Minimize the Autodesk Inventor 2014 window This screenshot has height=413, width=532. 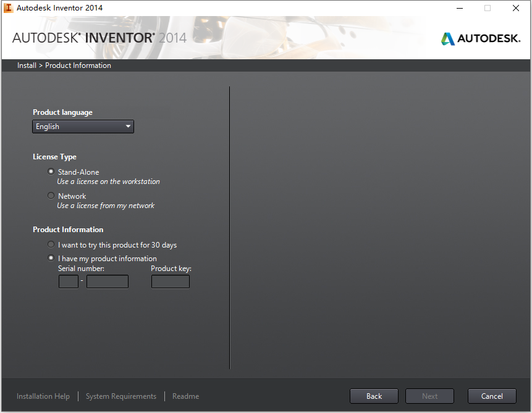(460, 8)
